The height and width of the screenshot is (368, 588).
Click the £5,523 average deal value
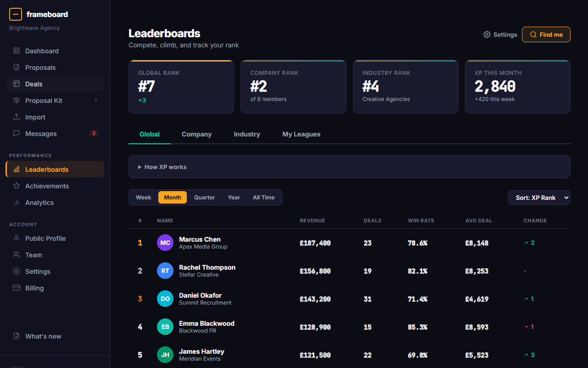(477, 355)
